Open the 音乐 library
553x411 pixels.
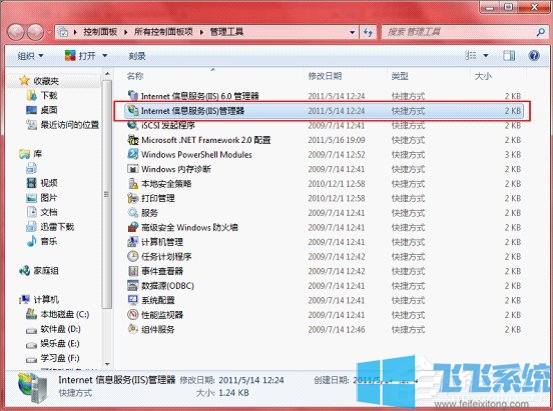[x=49, y=241]
